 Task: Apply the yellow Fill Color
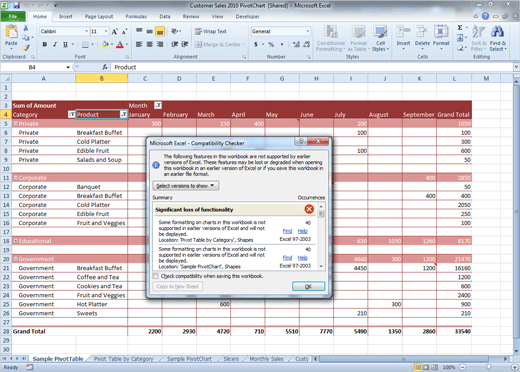[105, 44]
